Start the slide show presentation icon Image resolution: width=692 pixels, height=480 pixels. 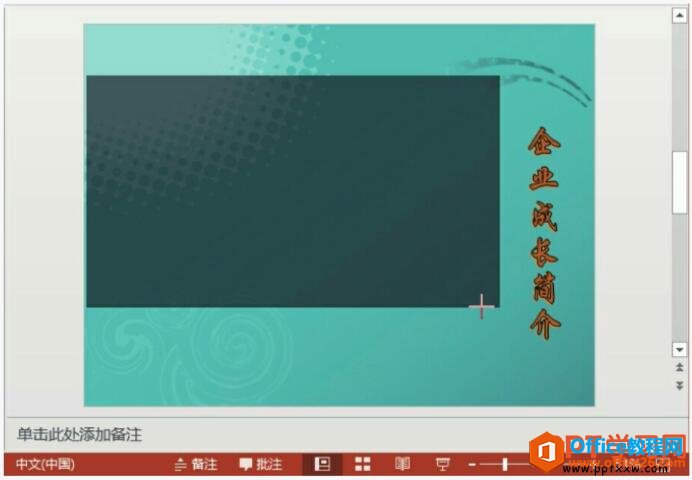click(x=442, y=464)
